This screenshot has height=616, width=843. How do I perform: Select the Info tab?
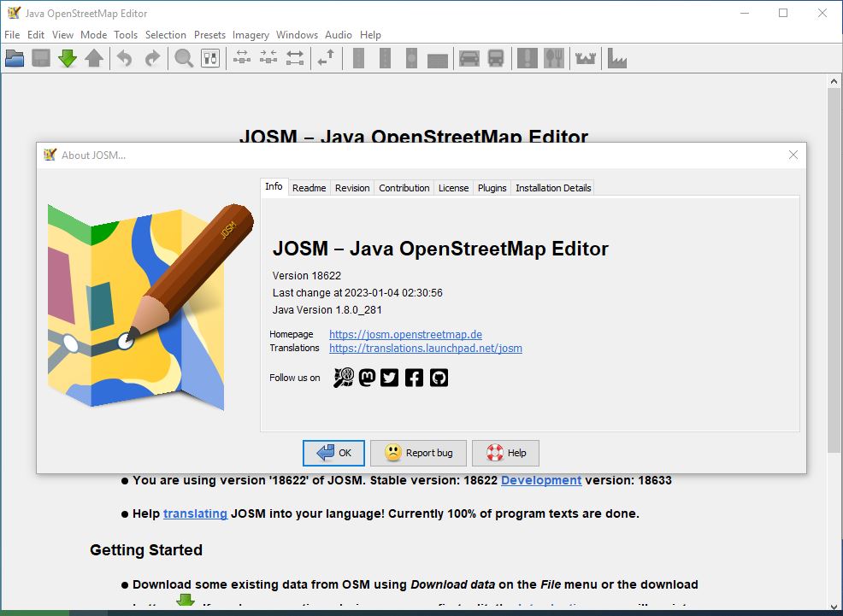tap(274, 186)
